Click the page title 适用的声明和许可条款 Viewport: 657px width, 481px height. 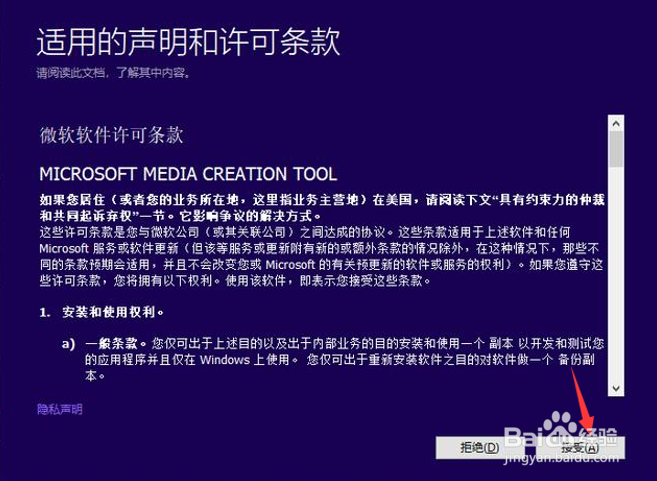pyautogui.click(x=188, y=42)
